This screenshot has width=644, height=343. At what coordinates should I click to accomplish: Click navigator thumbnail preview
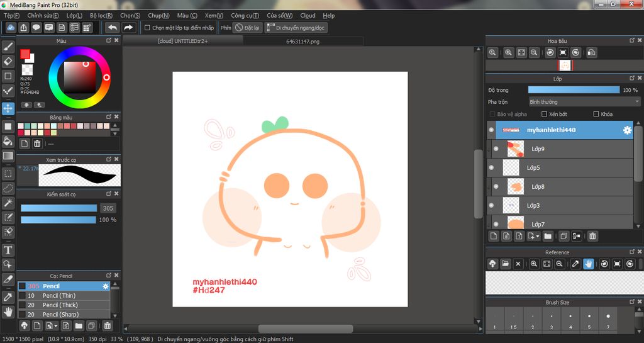(x=565, y=65)
